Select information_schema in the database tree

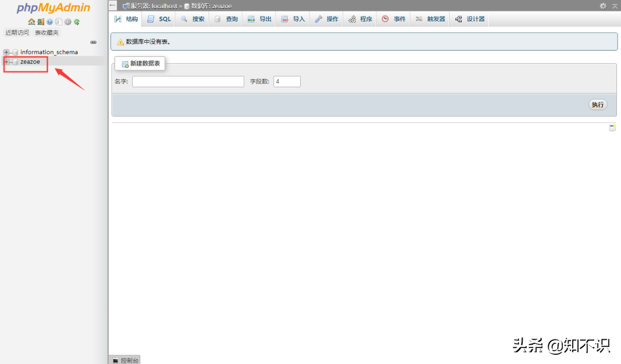click(49, 52)
